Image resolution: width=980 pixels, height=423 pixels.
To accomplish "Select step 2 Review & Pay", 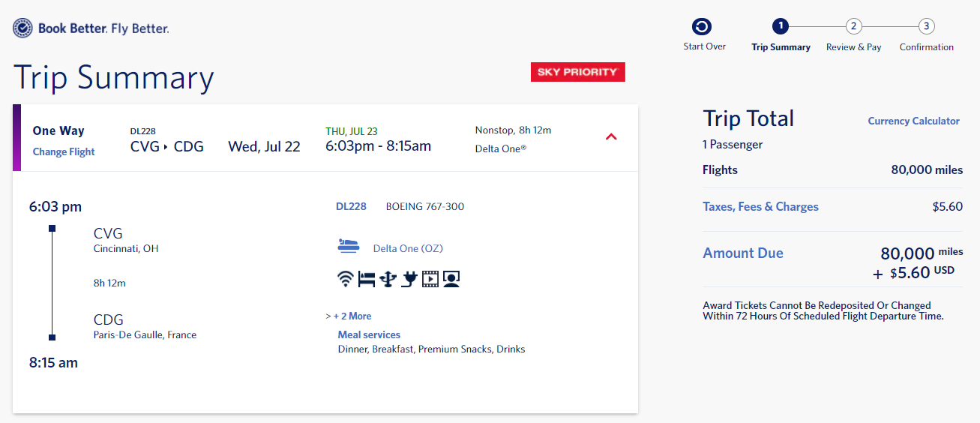I will tap(853, 27).
